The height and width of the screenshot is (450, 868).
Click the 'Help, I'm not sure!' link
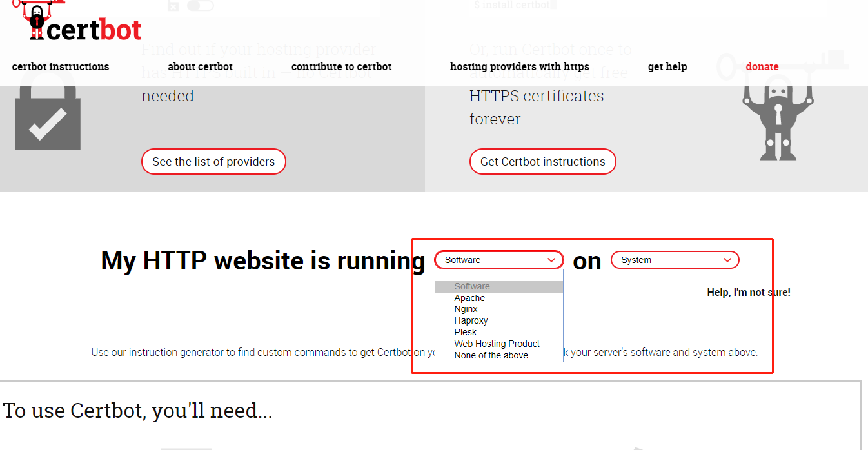(x=749, y=292)
